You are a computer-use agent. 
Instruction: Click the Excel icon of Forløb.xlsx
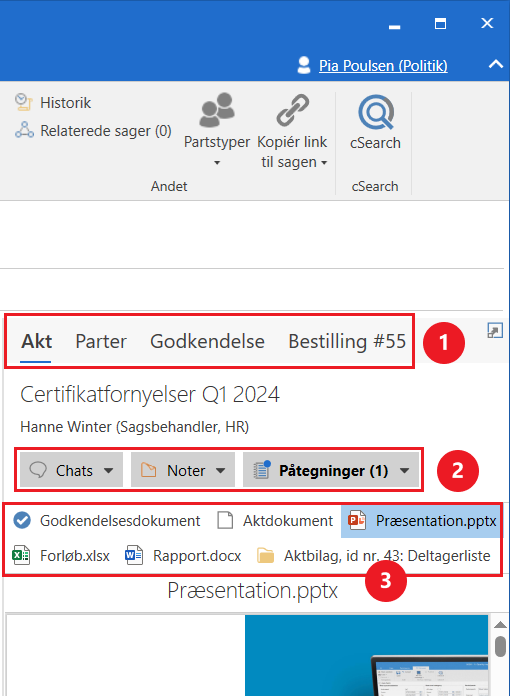[21, 555]
